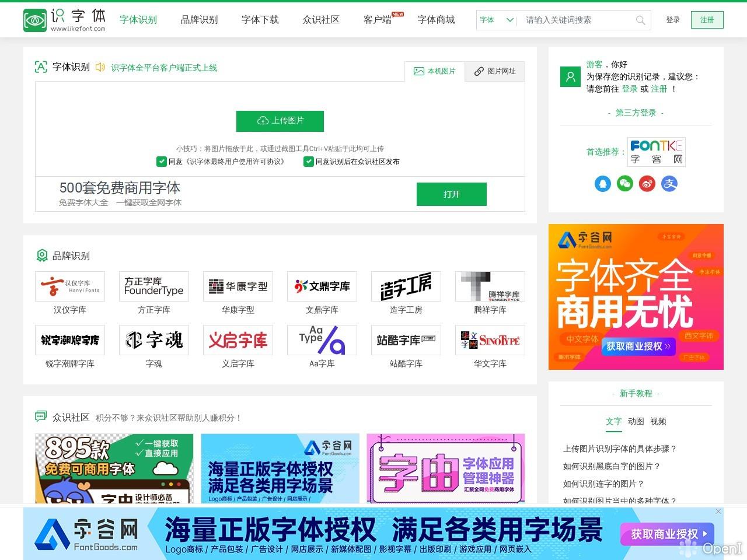Click the LikeFont 识字体 site logo
The image size is (747, 560).
point(64,19)
